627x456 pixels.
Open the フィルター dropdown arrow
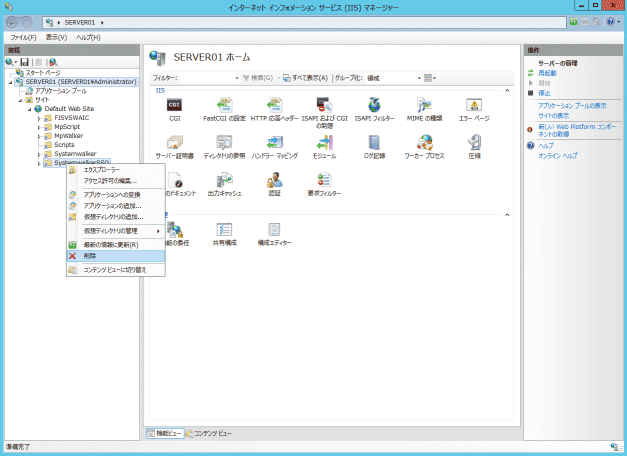pyautogui.click(x=237, y=78)
